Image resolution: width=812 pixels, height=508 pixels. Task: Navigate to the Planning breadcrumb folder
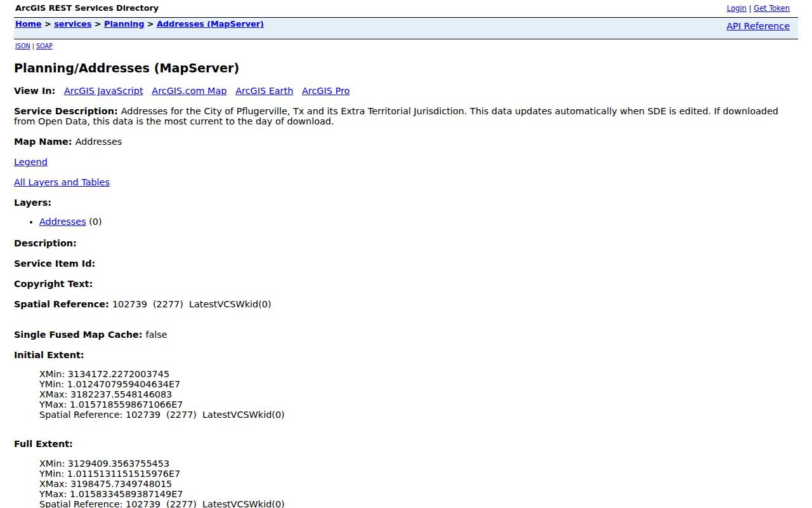[x=124, y=24]
